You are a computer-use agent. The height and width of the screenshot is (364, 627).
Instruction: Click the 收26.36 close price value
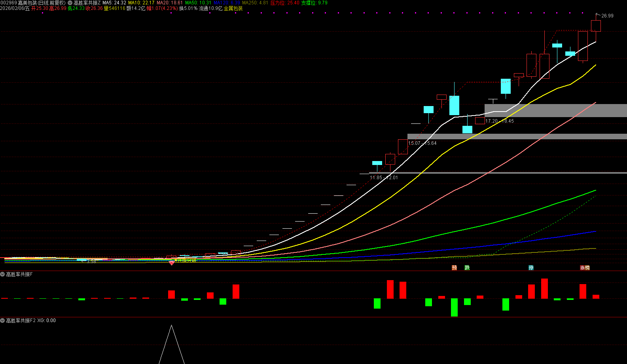pyautogui.click(x=95, y=8)
